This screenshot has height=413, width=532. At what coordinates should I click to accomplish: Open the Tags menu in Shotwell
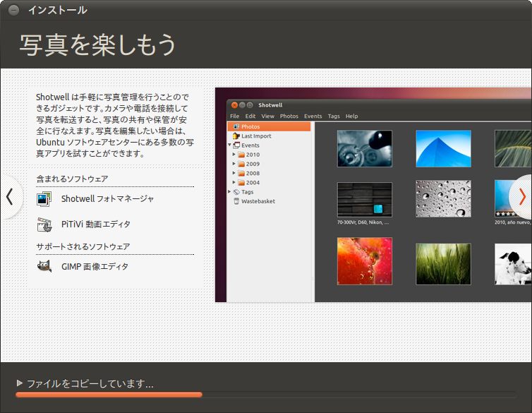(x=334, y=116)
